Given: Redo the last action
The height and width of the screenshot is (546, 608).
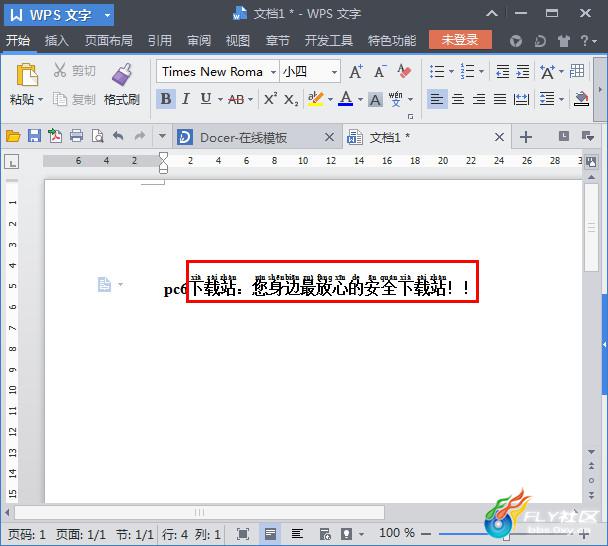Looking at the screenshot, I should (x=140, y=136).
